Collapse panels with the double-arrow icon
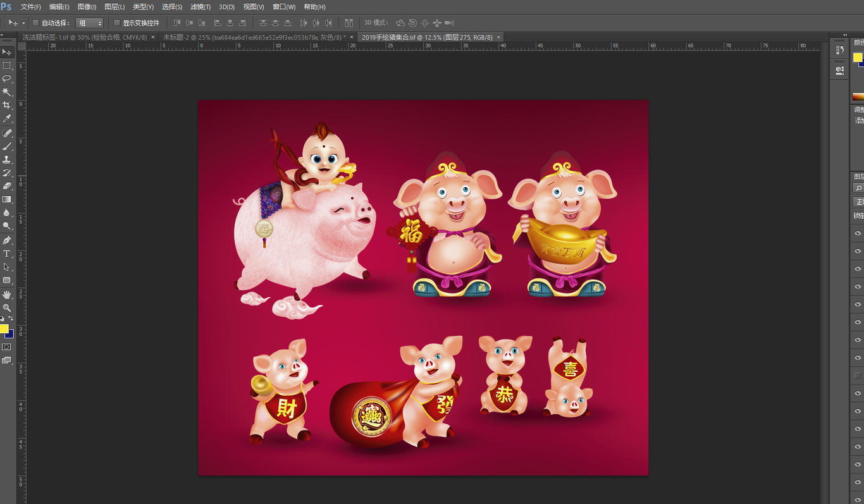The width and height of the screenshot is (864, 504). pyautogui.click(x=845, y=35)
